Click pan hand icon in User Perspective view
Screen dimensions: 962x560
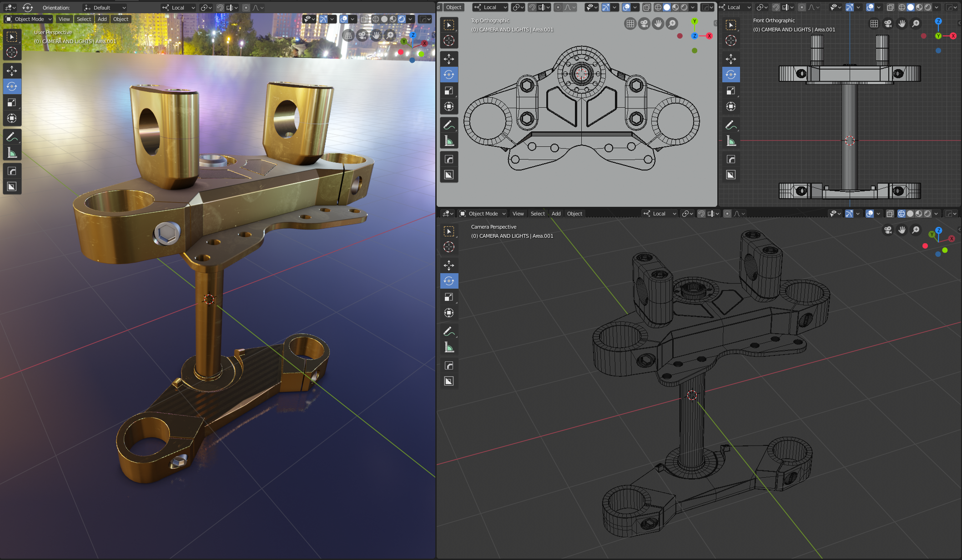[x=376, y=35]
